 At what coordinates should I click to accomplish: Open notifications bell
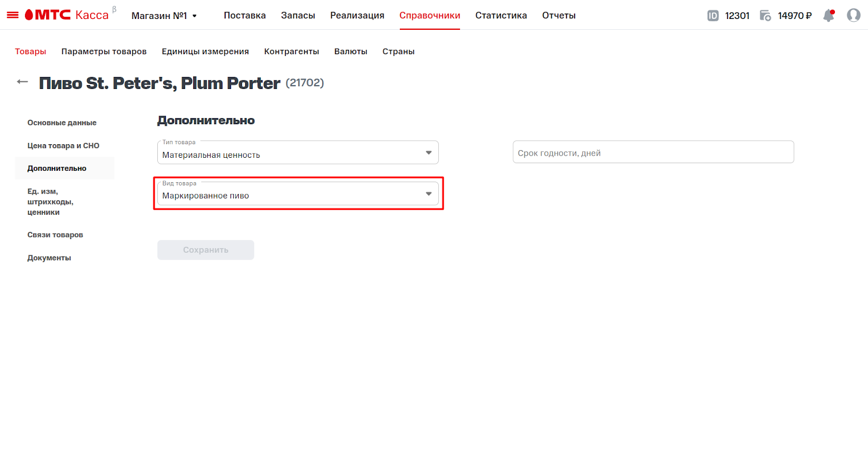click(x=828, y=15)
